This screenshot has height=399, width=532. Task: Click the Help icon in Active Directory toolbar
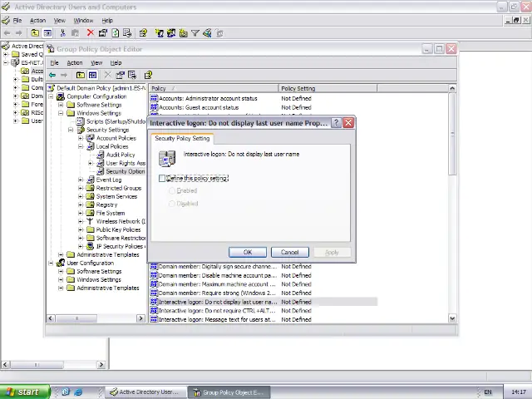click(x=143, y=33)
